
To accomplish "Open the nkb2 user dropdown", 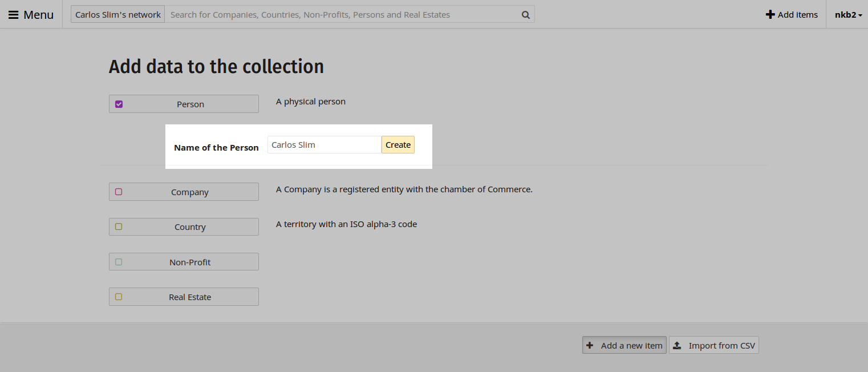I will pyautogui.click(x=849, y=14).
